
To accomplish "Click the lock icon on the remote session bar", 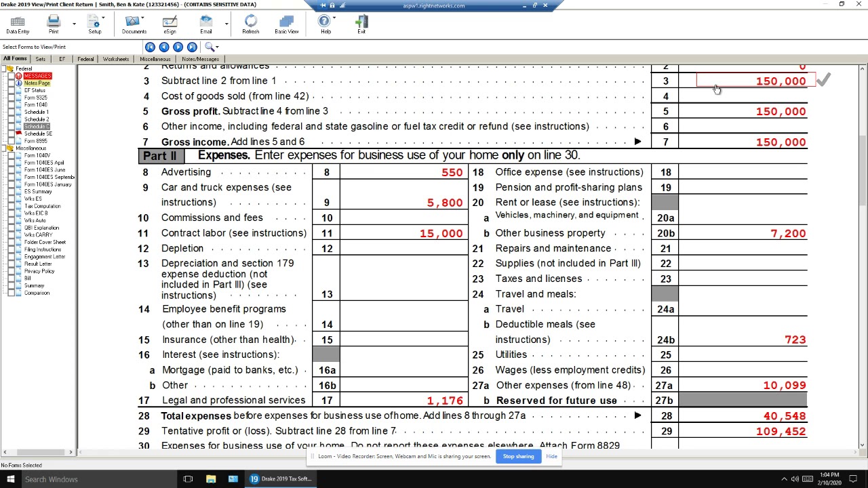I will [332, 5].
